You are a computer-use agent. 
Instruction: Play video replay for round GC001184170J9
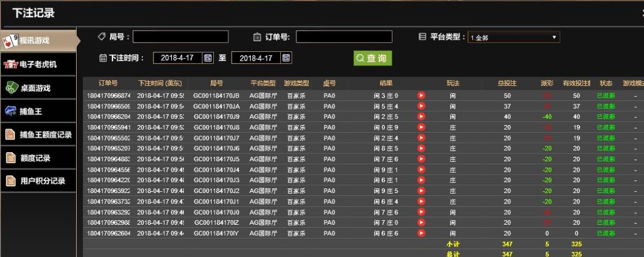[x=421, y=117]
